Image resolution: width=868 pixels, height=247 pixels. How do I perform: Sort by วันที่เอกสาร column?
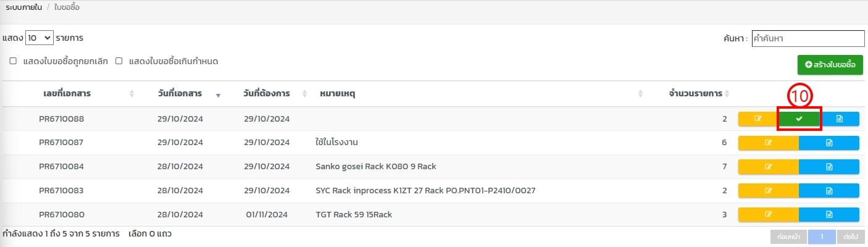(180, 94)
